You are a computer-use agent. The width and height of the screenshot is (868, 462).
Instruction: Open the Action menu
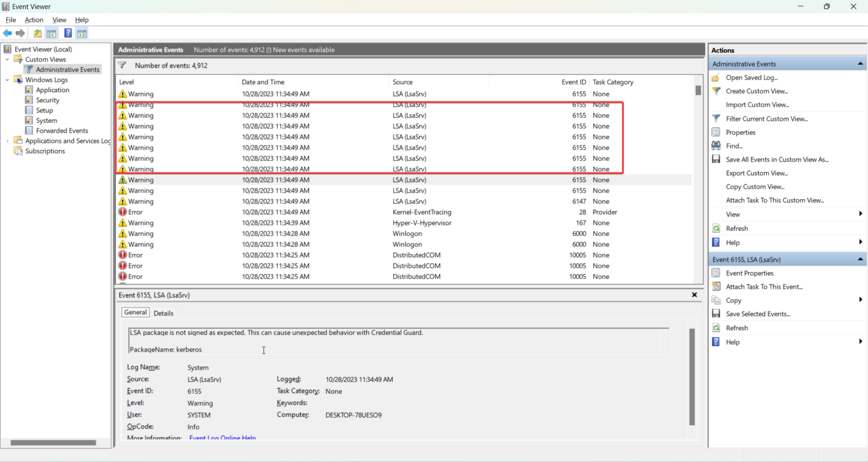point(34,20)
